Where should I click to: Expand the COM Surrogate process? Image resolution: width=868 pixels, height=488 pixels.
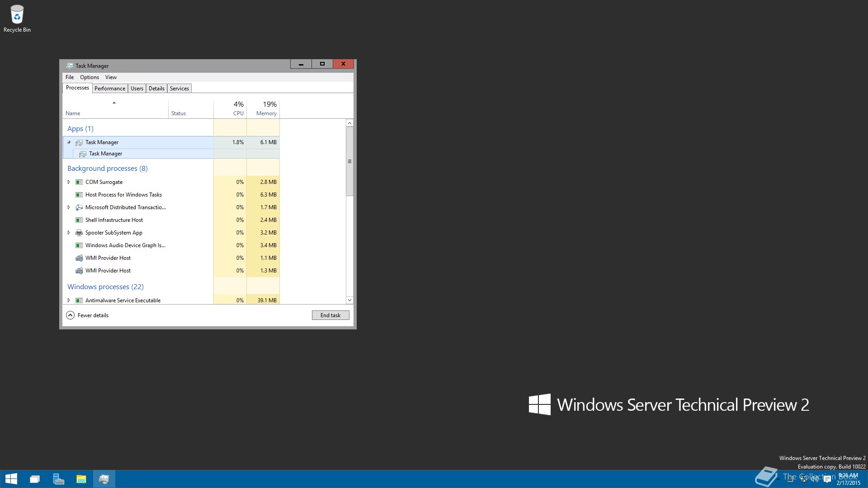click(69, 182)
